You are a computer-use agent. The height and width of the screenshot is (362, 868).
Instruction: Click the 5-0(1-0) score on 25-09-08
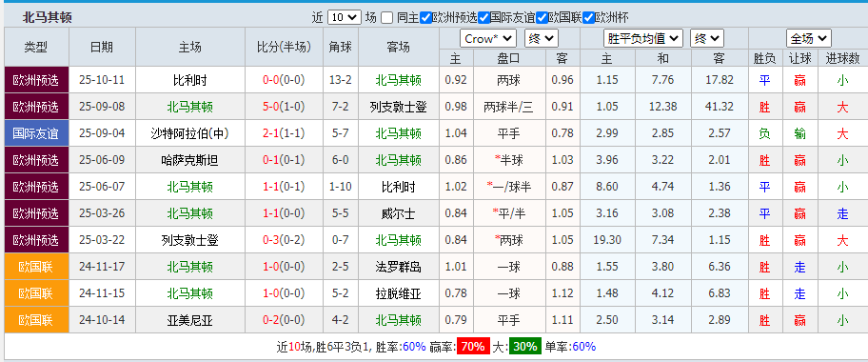pos(284,107)
